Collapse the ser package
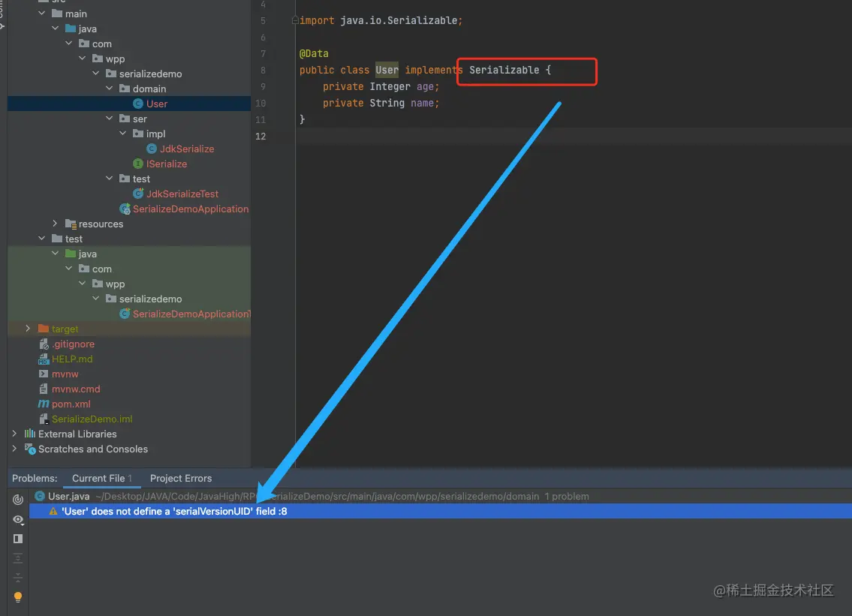 109,118
